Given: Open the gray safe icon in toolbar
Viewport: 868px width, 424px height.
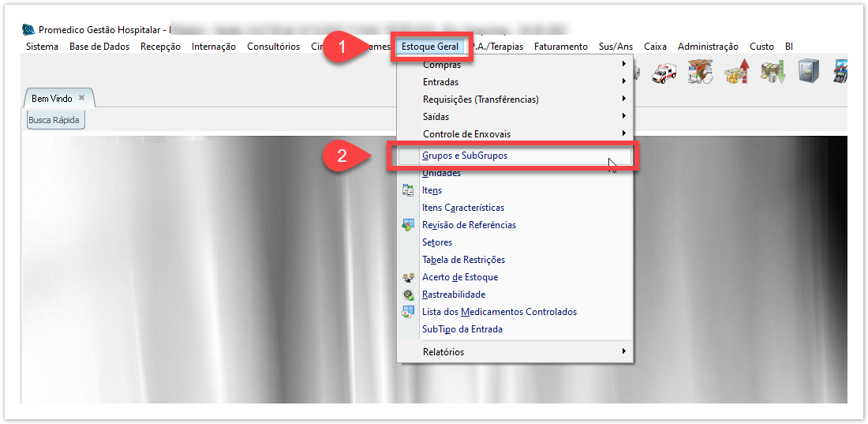Looking at the screenshot, I should [808, 73].
